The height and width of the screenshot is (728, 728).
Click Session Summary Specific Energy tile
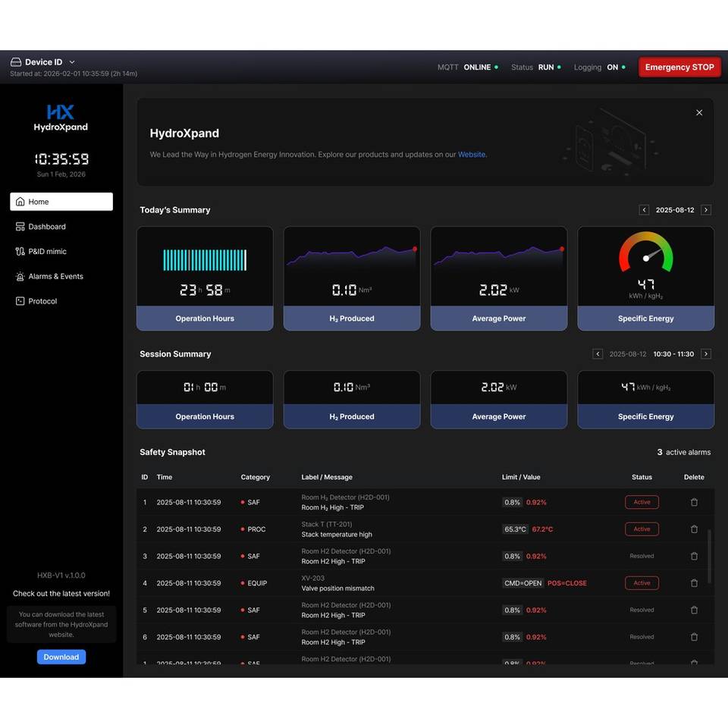pyautogui.click(x=646, y=400)
